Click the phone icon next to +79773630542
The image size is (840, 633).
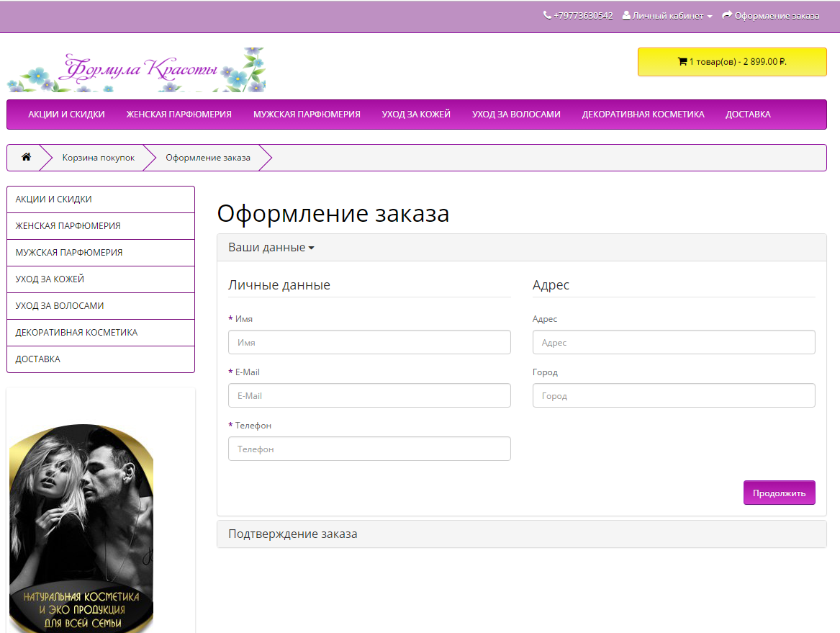[547, 14]
